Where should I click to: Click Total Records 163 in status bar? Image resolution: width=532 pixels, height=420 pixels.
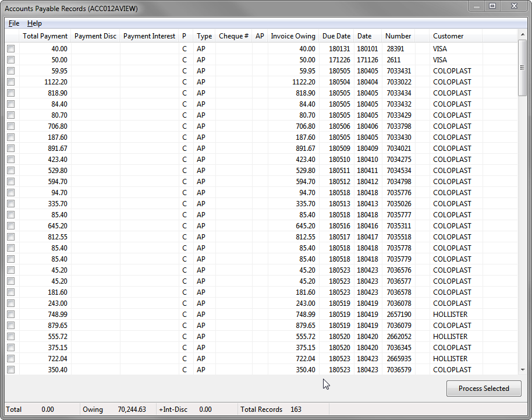point(271,410)
